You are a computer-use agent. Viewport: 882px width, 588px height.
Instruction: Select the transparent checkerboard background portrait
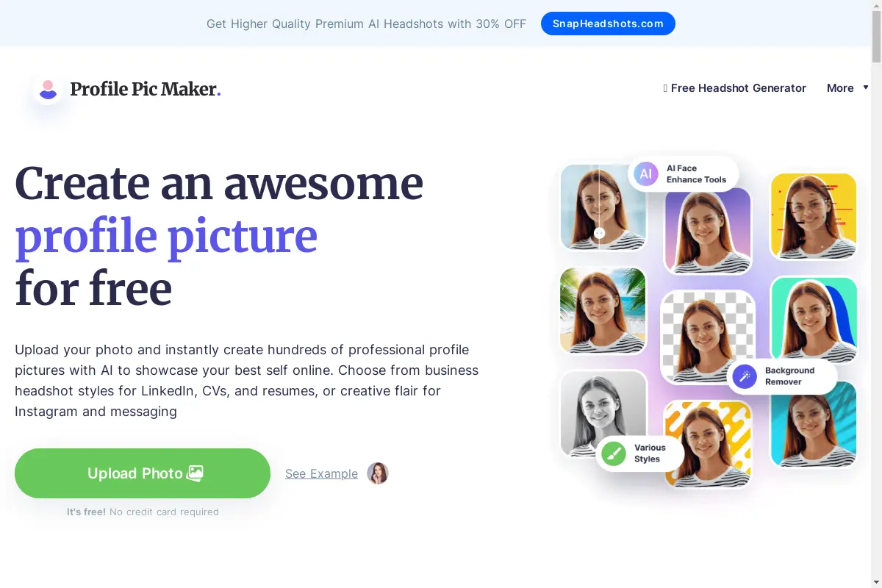708,337
